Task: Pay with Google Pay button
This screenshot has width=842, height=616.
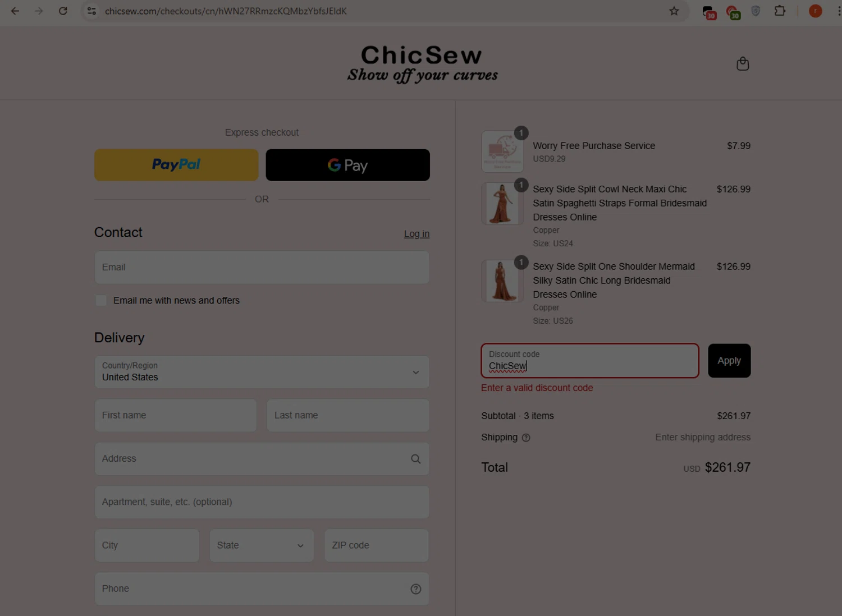Action: tap(347, 165)
